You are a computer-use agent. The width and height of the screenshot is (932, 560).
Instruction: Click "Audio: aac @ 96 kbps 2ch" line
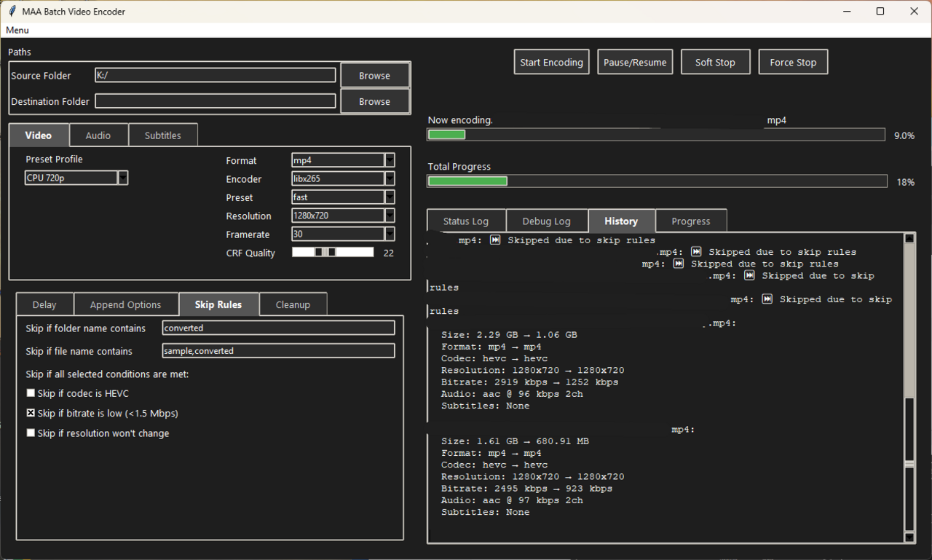click(x=512, y=394)
